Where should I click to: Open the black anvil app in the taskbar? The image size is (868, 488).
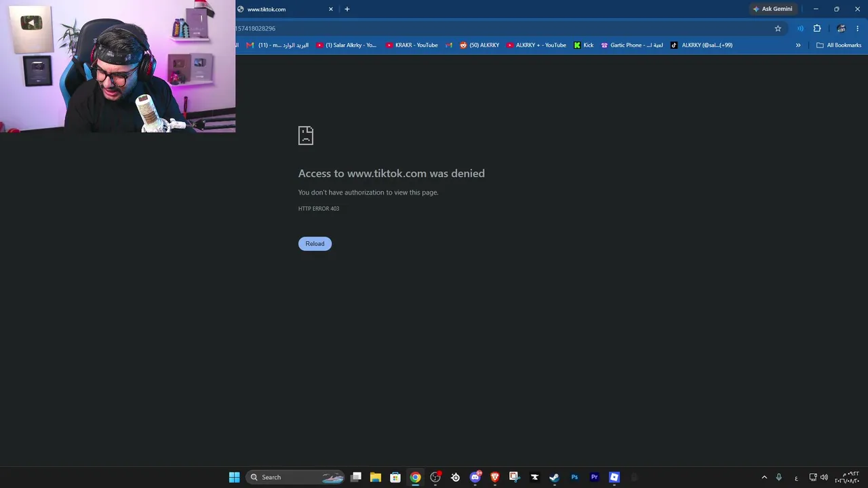(534, 477)
